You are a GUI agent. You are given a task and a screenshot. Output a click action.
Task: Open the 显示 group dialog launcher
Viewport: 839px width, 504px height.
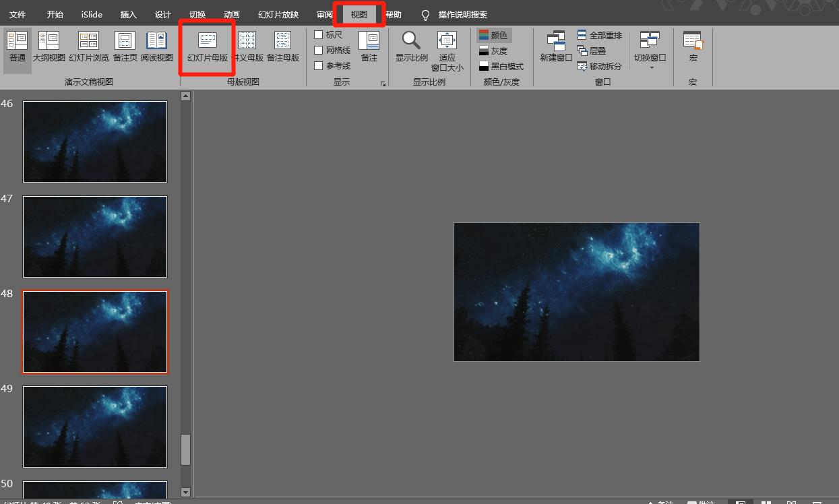click(383, 84)
